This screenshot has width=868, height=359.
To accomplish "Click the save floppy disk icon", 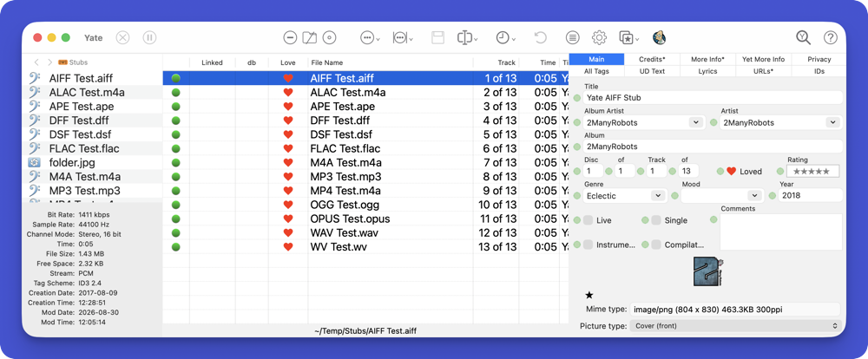I will tap(437, 37).
